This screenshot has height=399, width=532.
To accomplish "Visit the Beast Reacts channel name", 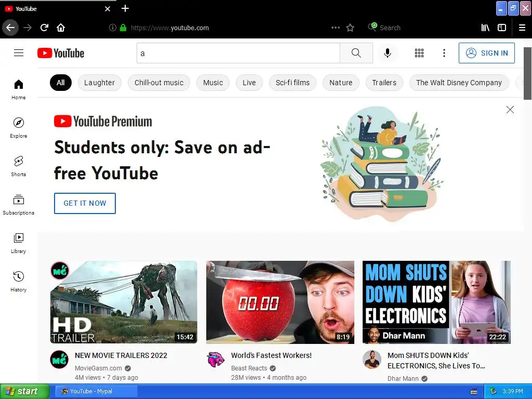I will tap(249, 368).
